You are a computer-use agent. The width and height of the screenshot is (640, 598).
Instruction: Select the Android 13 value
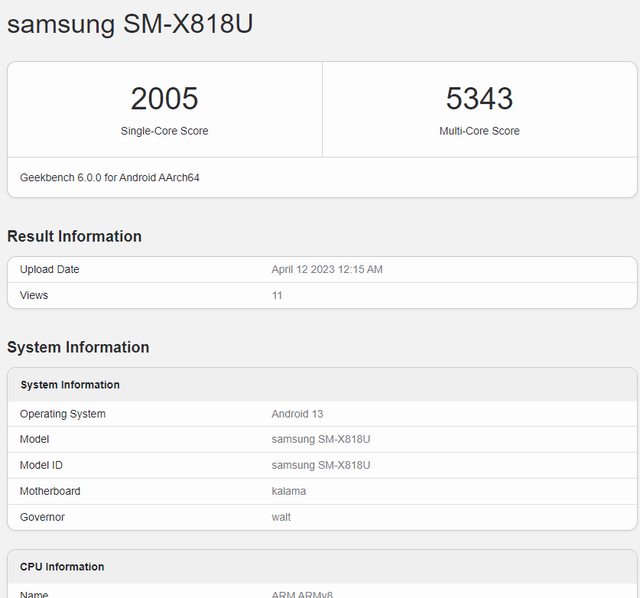297,414
